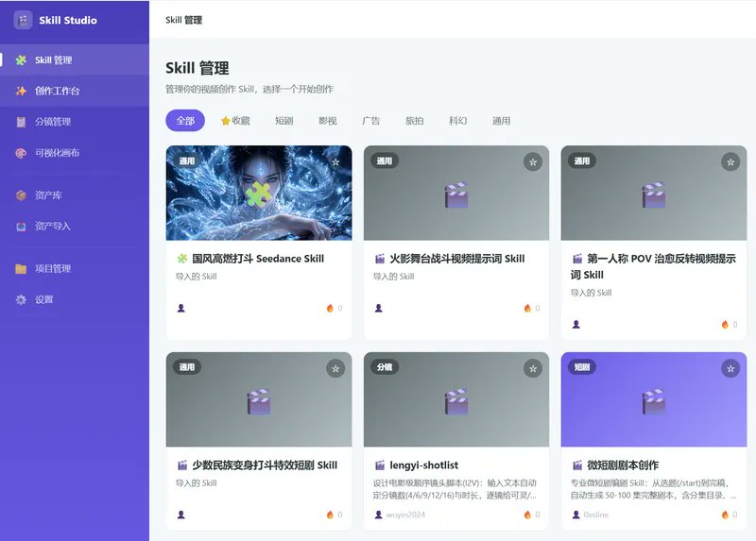Toggle favorite star on 火影舞台战斗 card
756x541 pixels.
(533, 161)
